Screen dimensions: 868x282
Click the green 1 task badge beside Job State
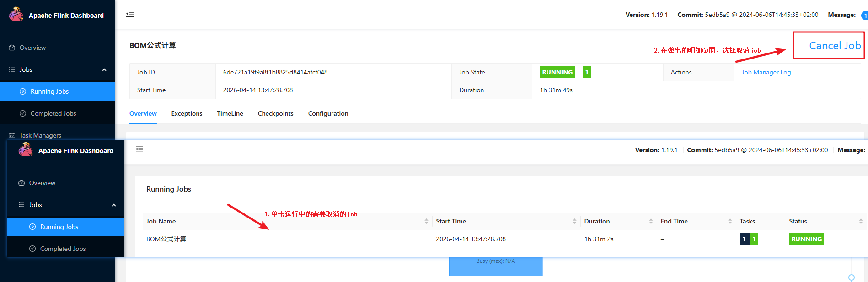pyautogui.click(x=587, y=72)
